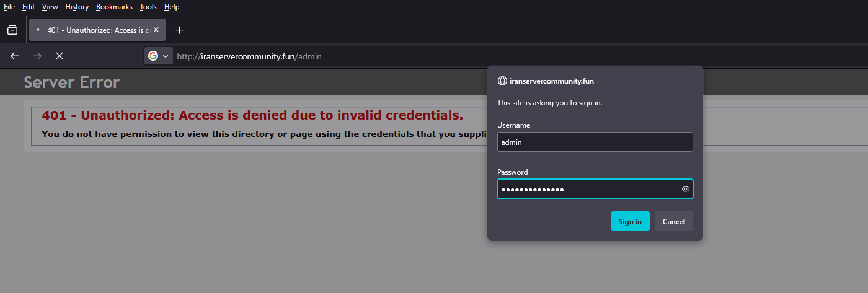Open the list all tabs view icon
The width and height of the screenshot is (868, 293).
[12, 30]
